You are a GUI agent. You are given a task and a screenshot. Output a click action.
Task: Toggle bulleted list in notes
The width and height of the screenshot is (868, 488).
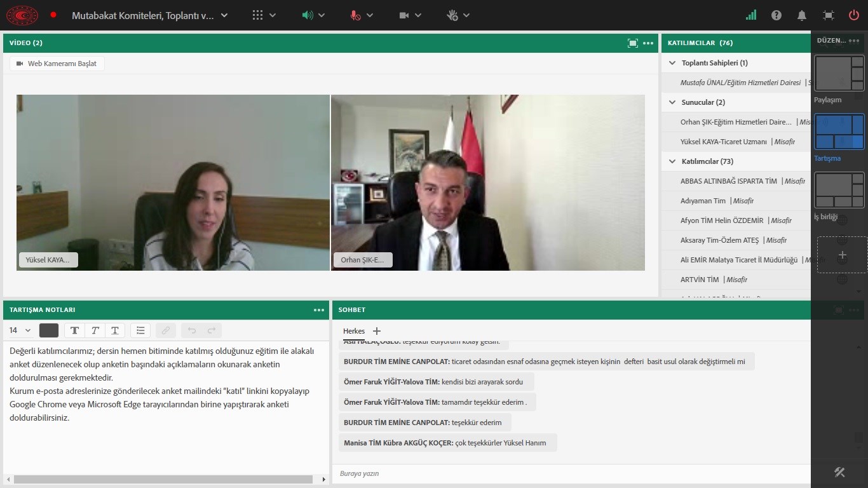click(x=140, y=330)
